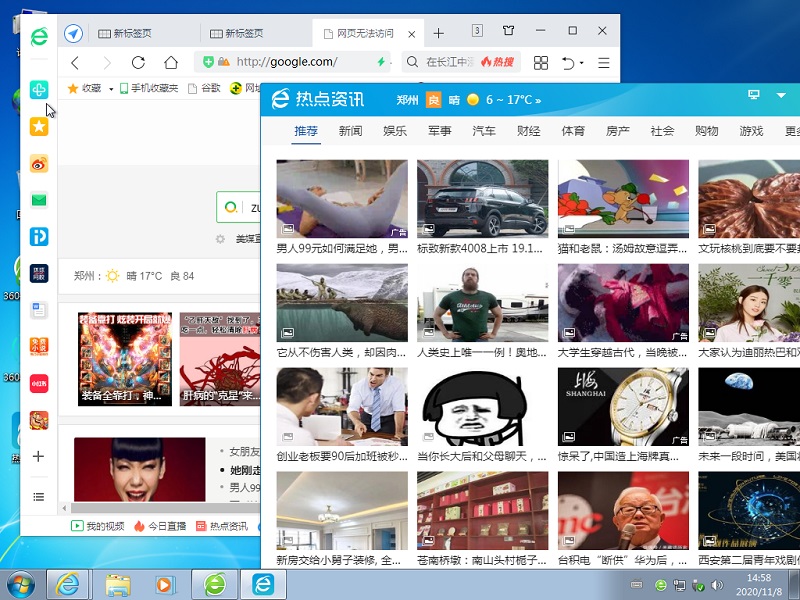Click volume speaker icon in system tray
Screen dimensions: 800x600
coord(717,585)
